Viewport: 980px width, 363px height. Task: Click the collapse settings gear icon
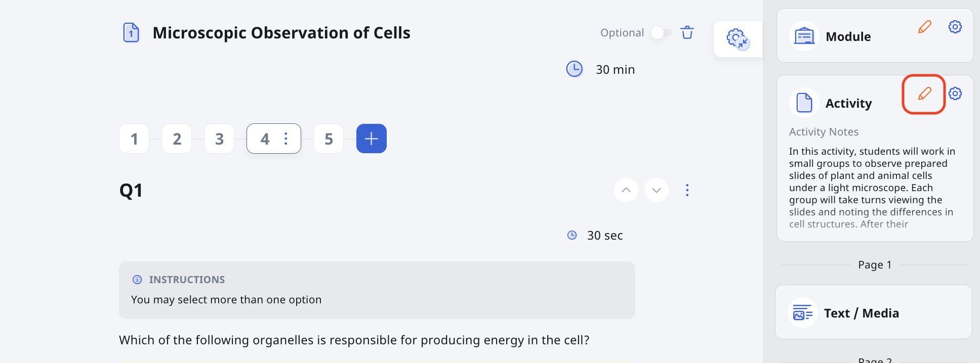click(x=738, y=38)
